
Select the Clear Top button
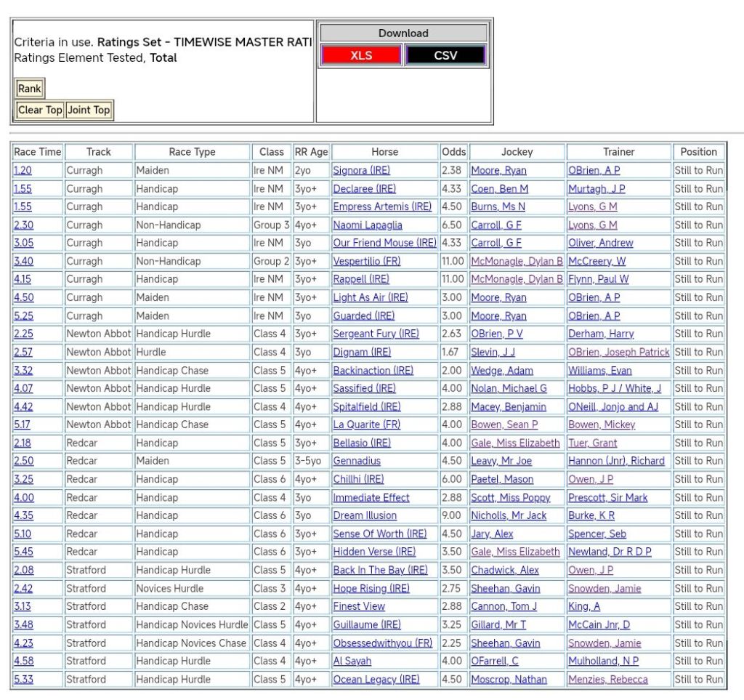[x=40, y=110]
